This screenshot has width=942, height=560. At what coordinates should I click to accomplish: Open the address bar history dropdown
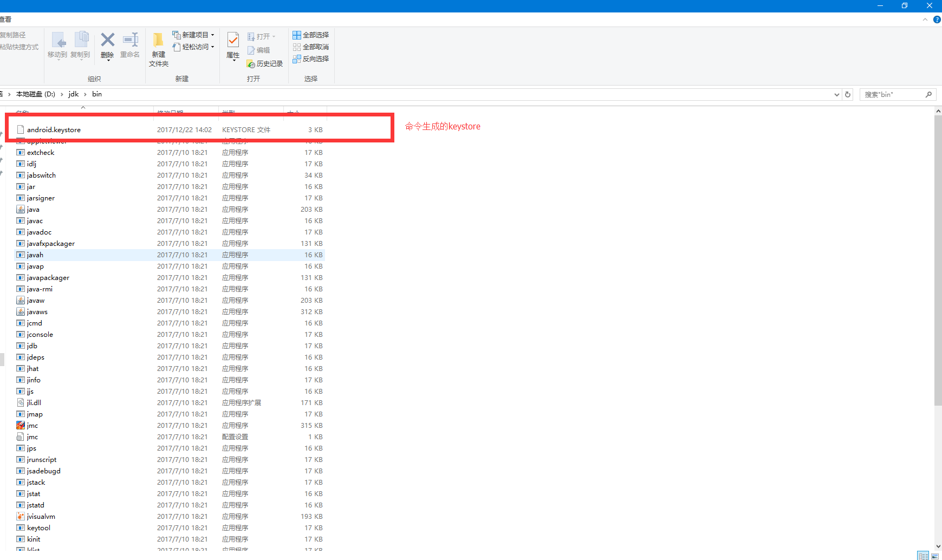point(837,95)
